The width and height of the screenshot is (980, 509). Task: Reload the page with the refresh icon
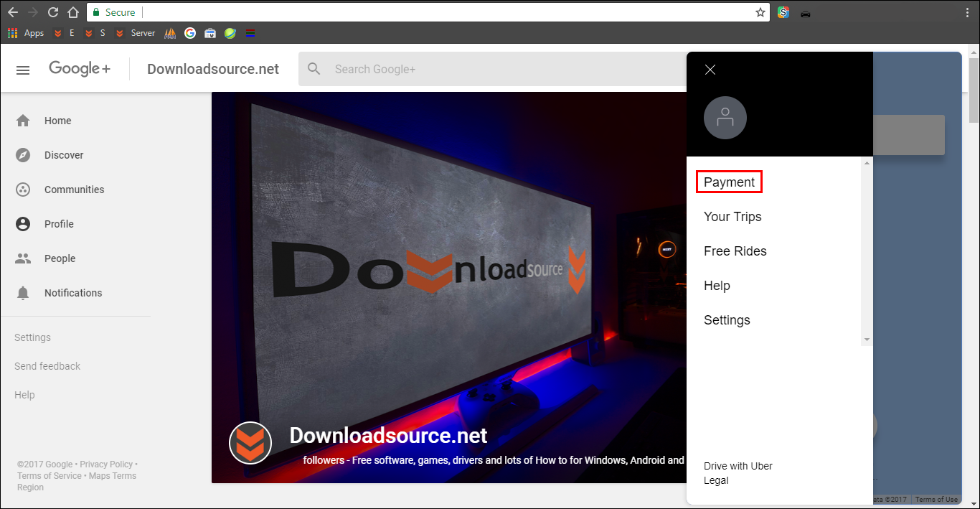click(x=53, y=12)
